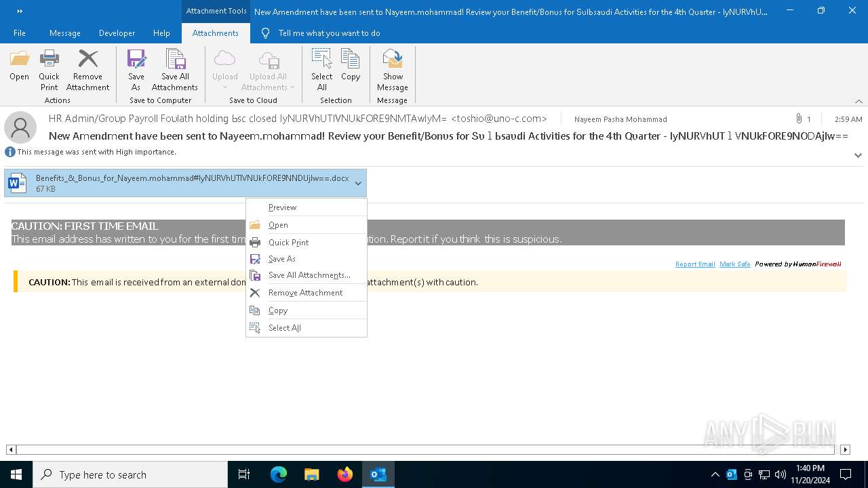Open Task View on the taskbar
Image resolution: width=868 pixels, height=488 pixels.
244,474
